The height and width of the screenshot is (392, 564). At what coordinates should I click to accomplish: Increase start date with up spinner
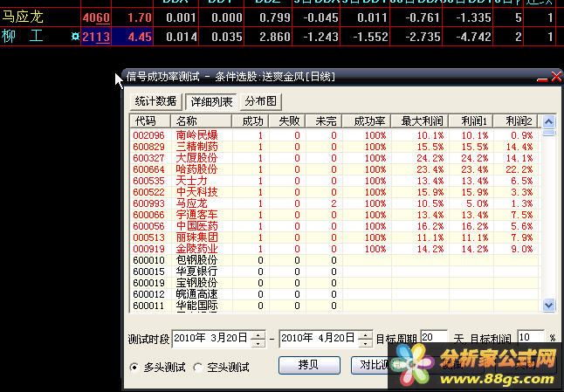point(258,335)
